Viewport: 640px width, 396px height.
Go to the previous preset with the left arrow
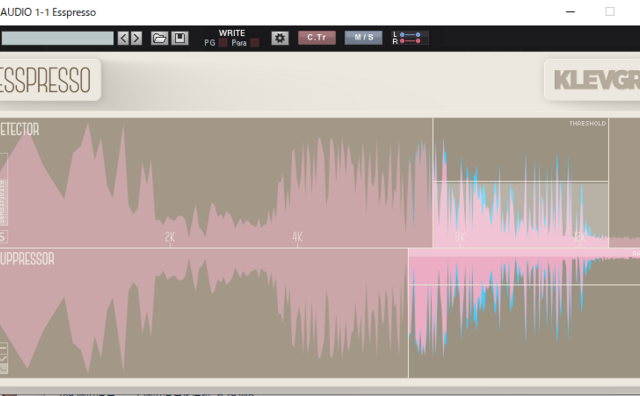pyautogui.click(x=123, y=38)
